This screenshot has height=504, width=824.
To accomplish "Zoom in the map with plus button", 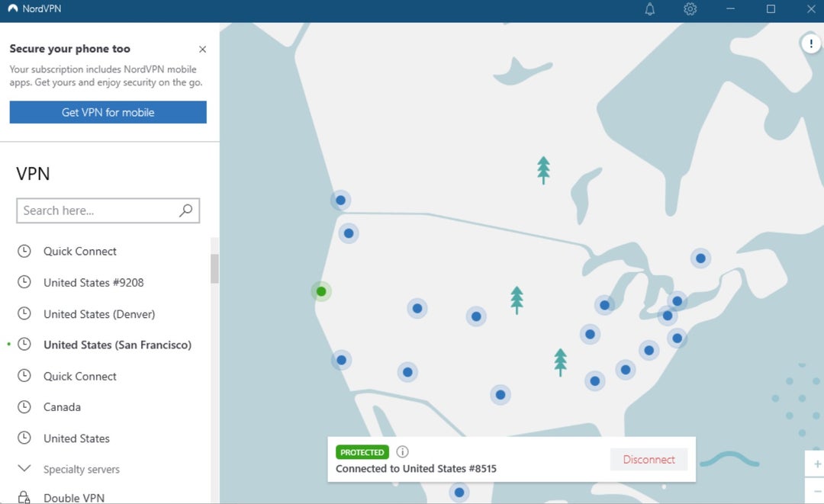I will 817,464.
